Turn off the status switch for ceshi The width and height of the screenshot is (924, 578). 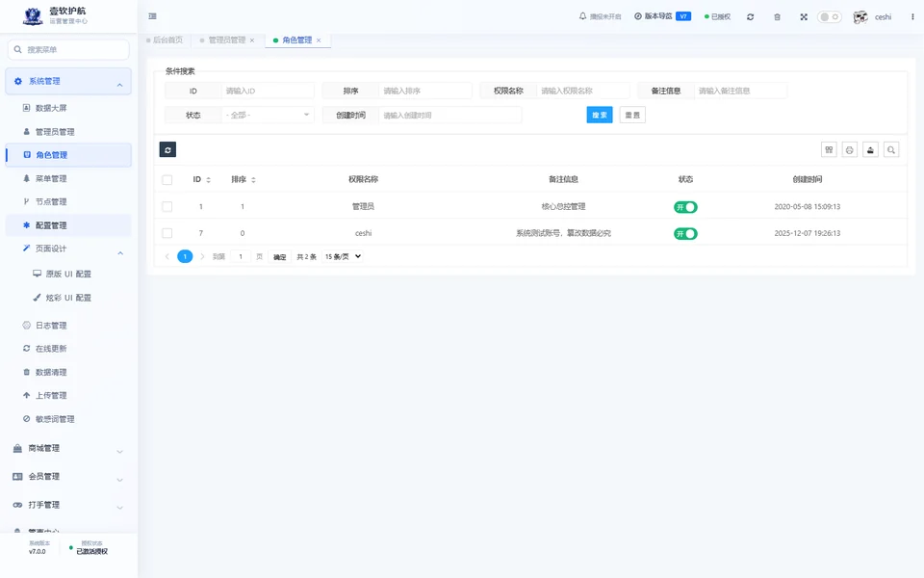(x=685, y=233)
